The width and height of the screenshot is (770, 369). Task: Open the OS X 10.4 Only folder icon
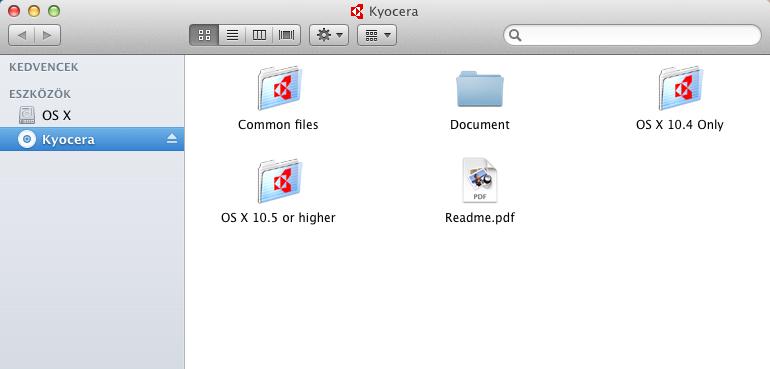click(x=680, y=88)
